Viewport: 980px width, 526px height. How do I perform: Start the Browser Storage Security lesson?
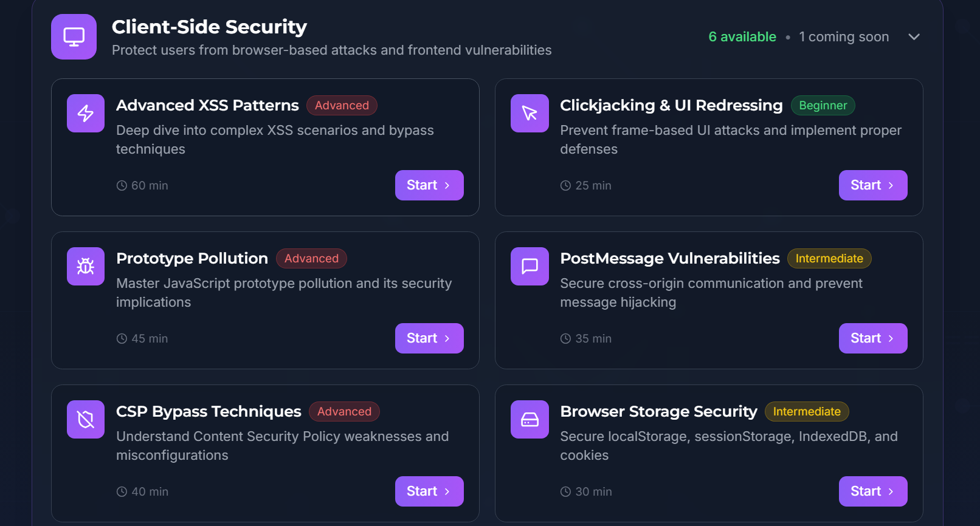coord(872,491)
